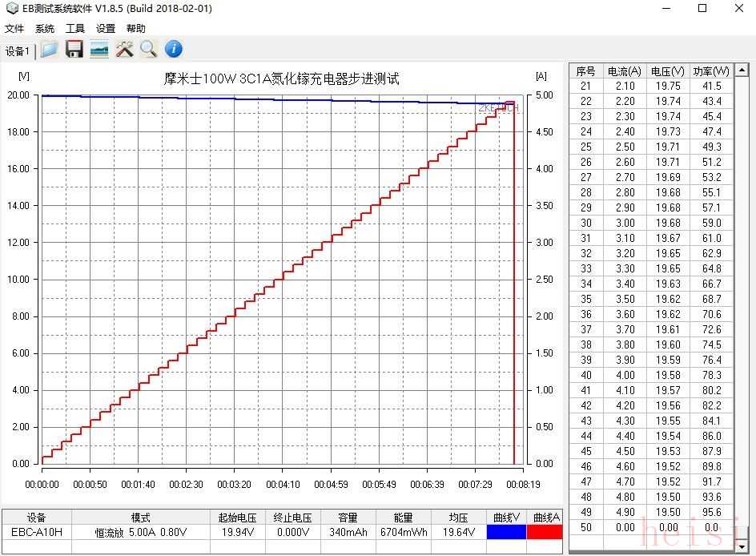The height and width of the screenshot is (556, 756).
Task: Select row 40 in the data table
Action: (649, 375)
